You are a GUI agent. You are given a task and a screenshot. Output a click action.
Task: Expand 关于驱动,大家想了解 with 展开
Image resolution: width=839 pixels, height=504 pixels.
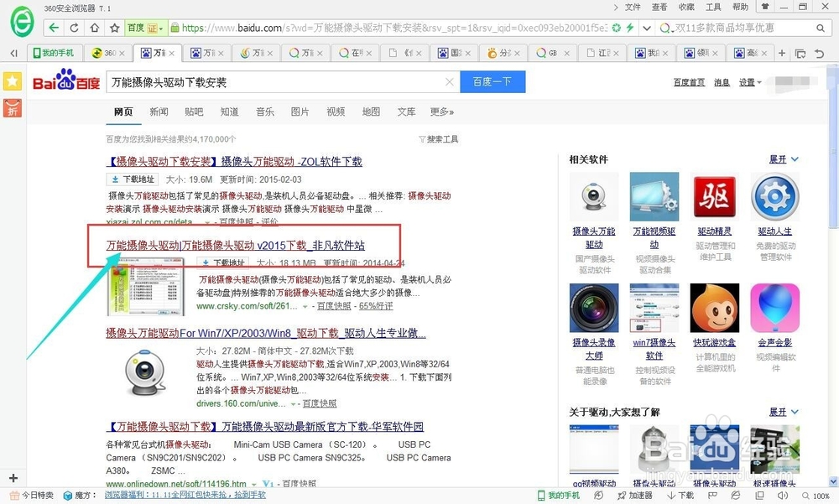pos(784,412)
